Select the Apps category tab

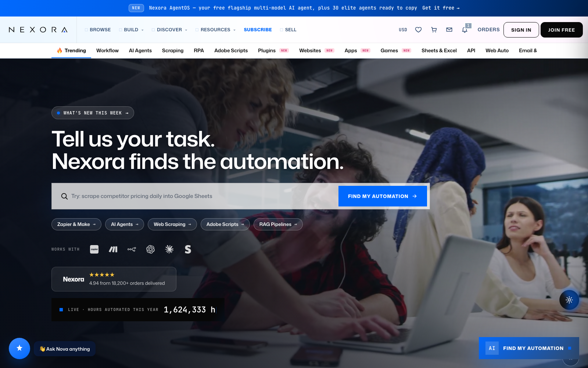pyautogui.click(x=357, y=51)
